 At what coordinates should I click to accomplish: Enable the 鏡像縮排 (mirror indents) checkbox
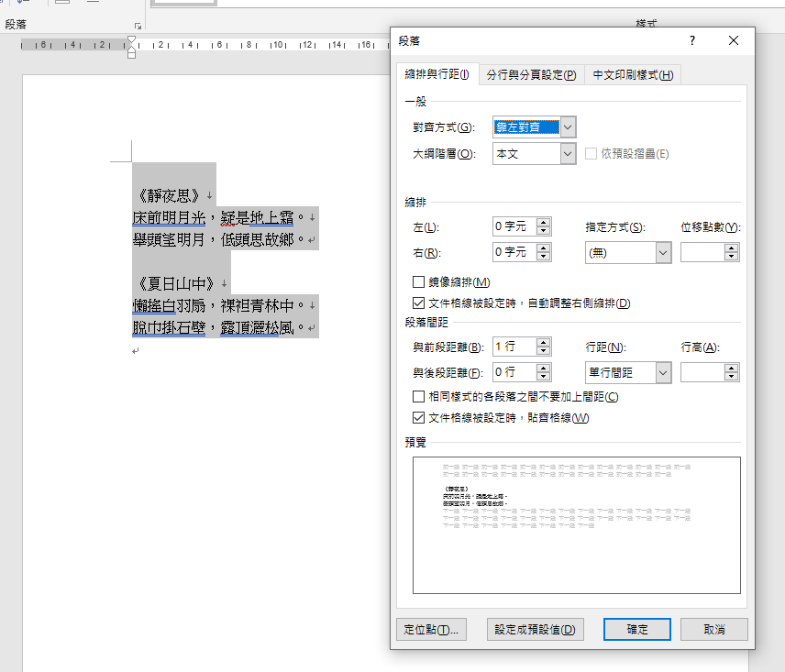click(419, 281)
